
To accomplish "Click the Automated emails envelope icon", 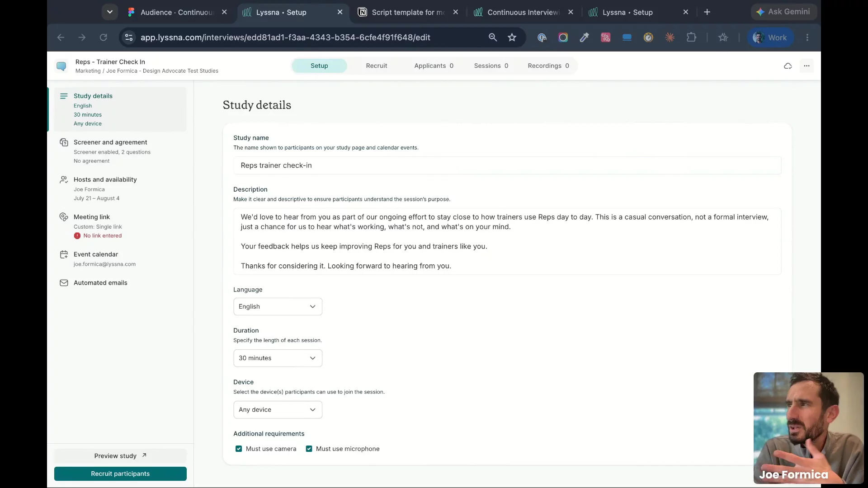I will (x=64, y=283).
